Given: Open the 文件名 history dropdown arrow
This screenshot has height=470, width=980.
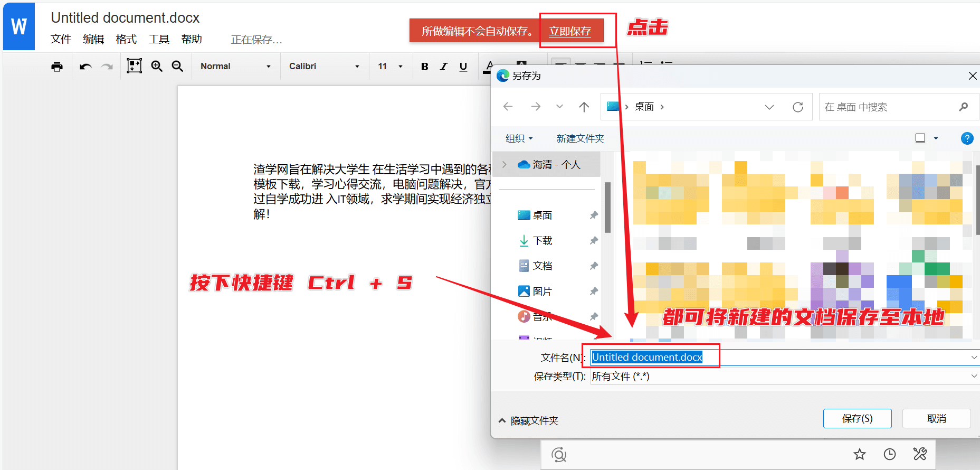Looking at the screenshot, I should 974,358.
